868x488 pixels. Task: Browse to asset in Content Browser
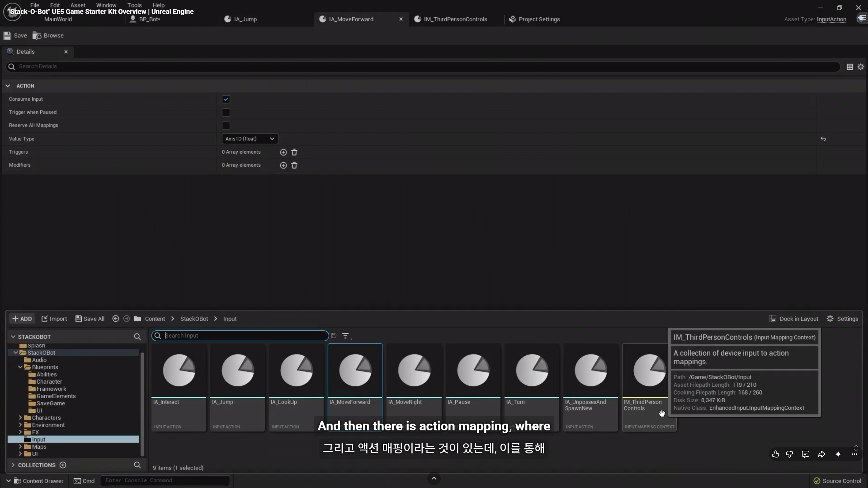pos(48,36)
